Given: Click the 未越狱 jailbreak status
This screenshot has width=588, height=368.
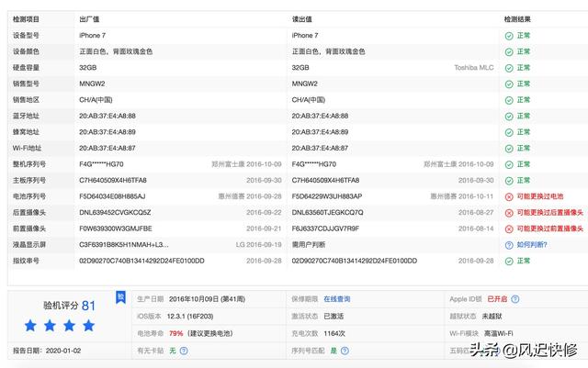Looking at the screenshot, I should 492,317.
